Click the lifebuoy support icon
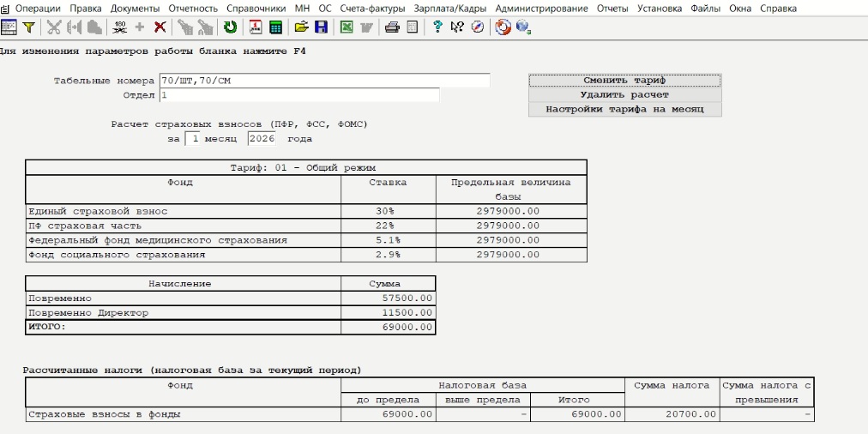Image resolution: width=868 pixels, height=434 pixels. pos(503,27)
